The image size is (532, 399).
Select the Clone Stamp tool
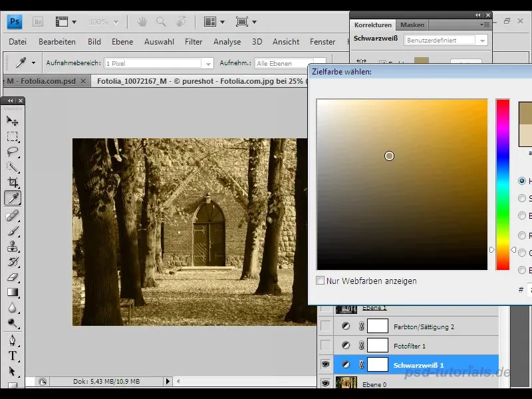pyautogui.click(x=13, y=247)
